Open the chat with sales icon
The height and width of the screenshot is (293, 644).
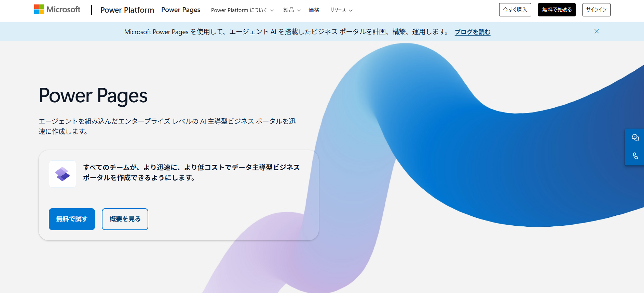click(x=635, y=137)
